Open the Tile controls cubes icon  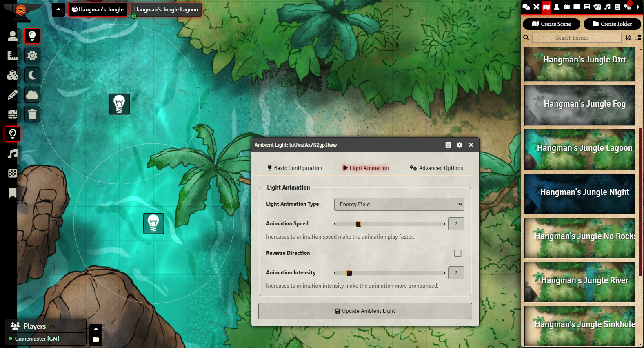coord(13,75)
